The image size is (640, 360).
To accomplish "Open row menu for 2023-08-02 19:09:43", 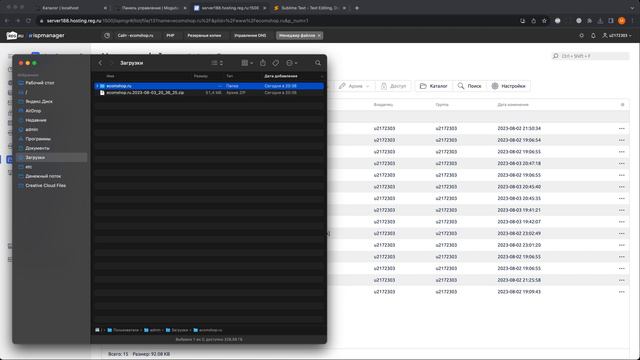I will [x=622, y=292].
